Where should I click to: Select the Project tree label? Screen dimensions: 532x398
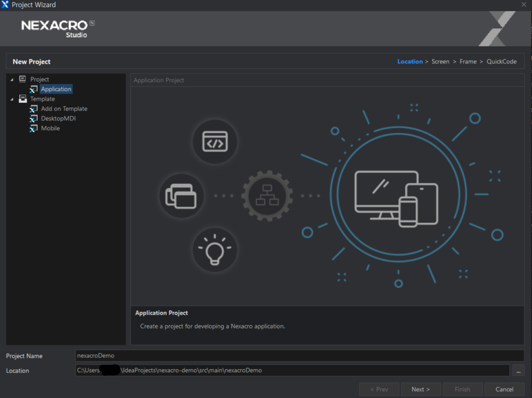[39, 79]
